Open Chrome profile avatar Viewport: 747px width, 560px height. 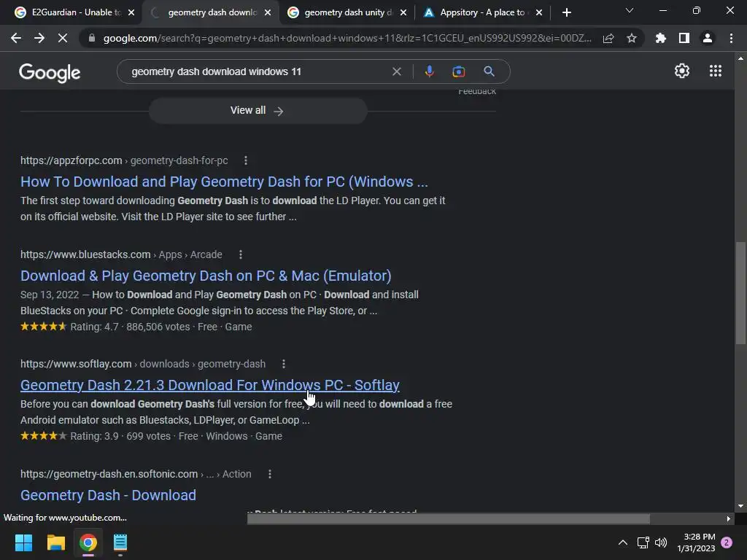(x=708, y=38)
